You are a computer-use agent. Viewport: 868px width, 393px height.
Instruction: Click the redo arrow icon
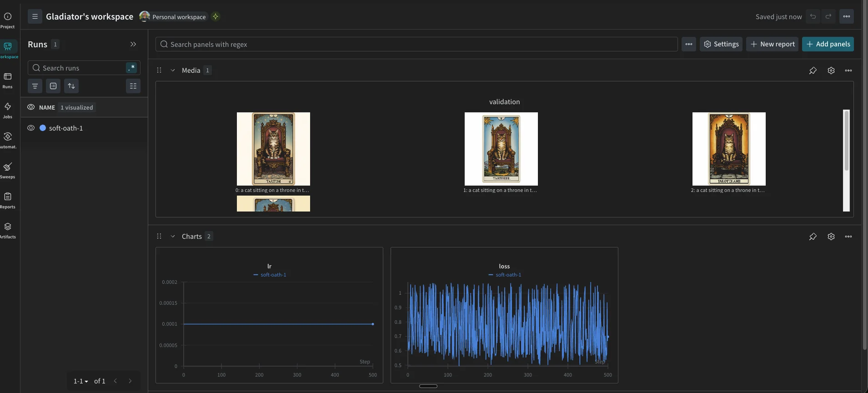[828, 16]
